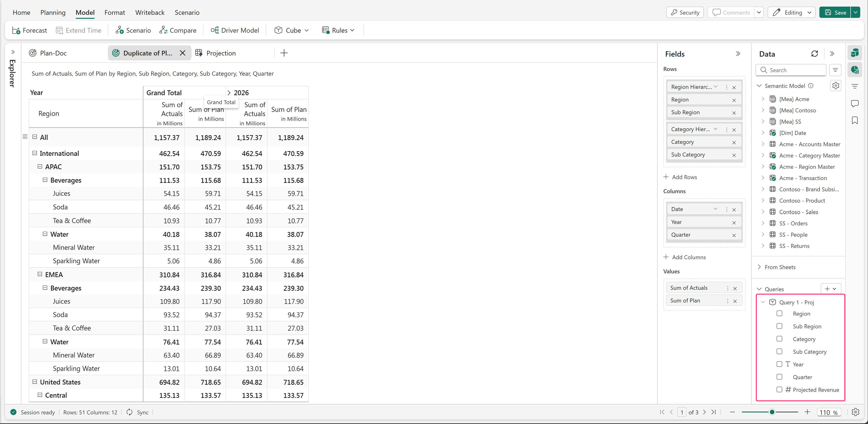The image size is (868, 424).
Task: Click the Data panel filter icon
Action: click(835, 70)
